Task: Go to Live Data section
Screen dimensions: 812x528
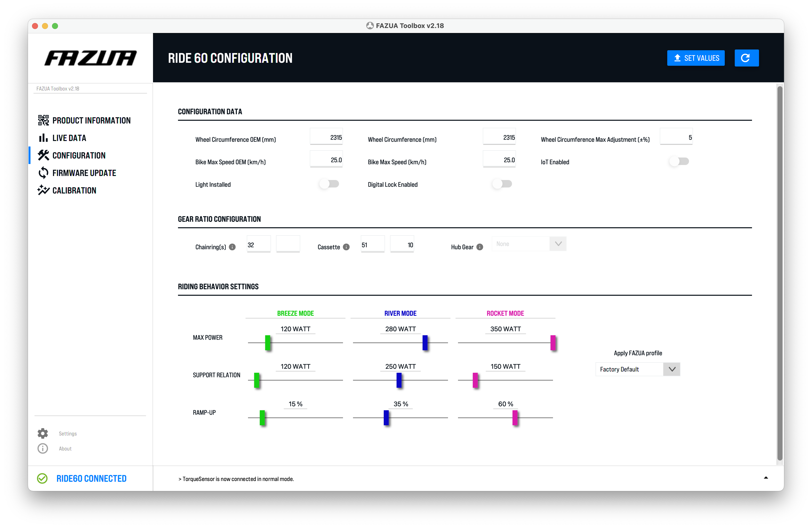Action: (x=69, y=138)
